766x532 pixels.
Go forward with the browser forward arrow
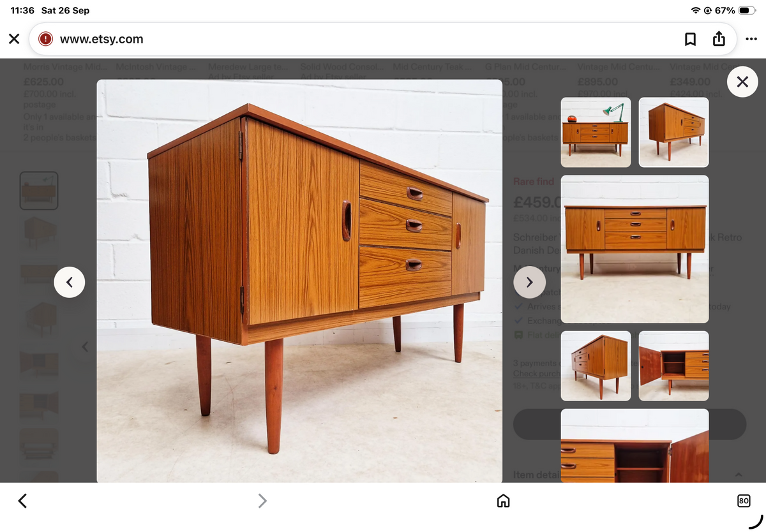[262, 501]
